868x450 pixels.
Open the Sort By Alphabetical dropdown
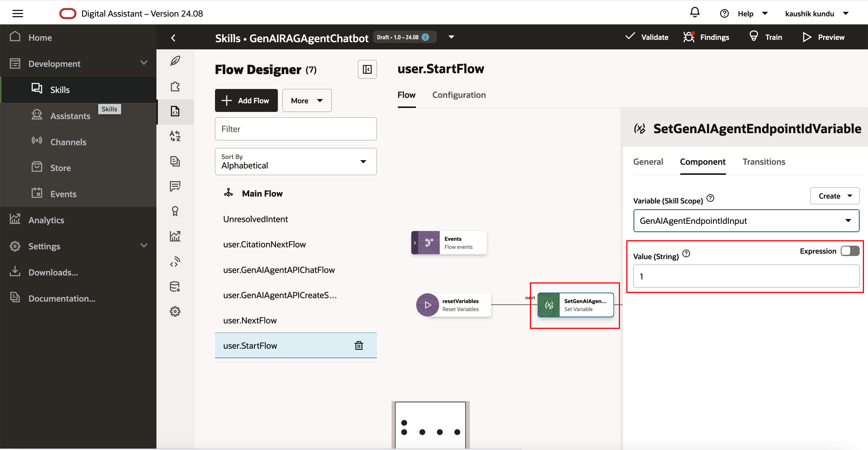coord(296,162)
